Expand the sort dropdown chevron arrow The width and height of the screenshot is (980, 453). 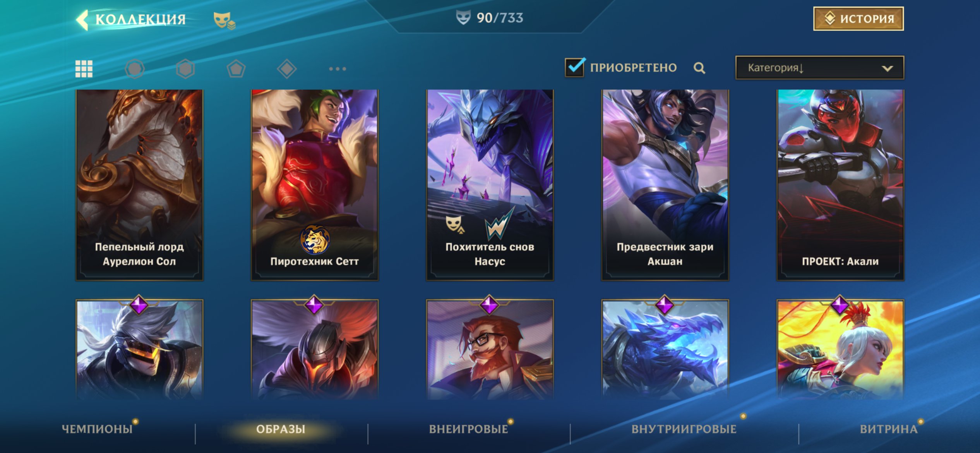pos(887,69)
